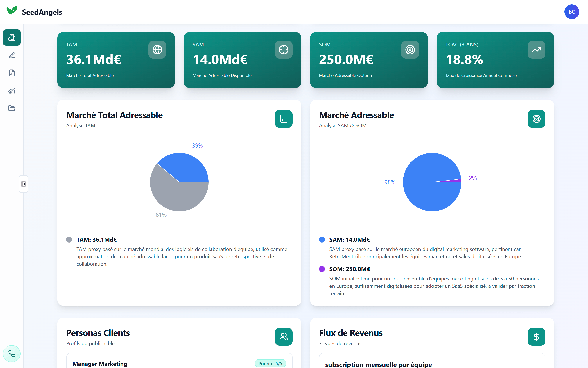Click the 36.1Md€ TAM value
Screen dimensions: 588x368
(x=94, y=59)
